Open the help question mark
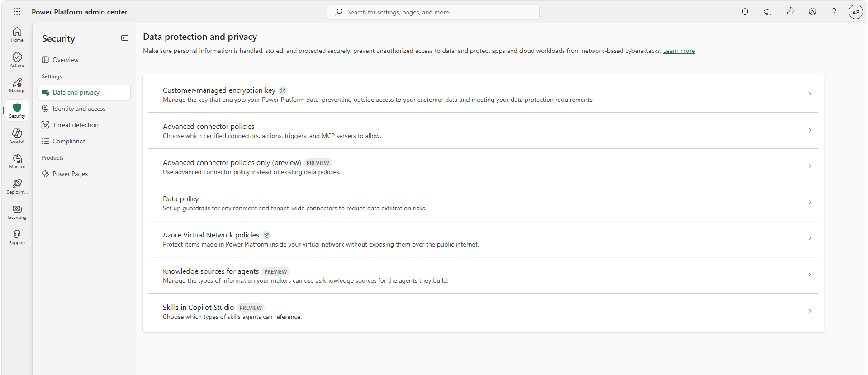Image resolution: width=868 pixels, height=375 pixels. click(834, 12)
